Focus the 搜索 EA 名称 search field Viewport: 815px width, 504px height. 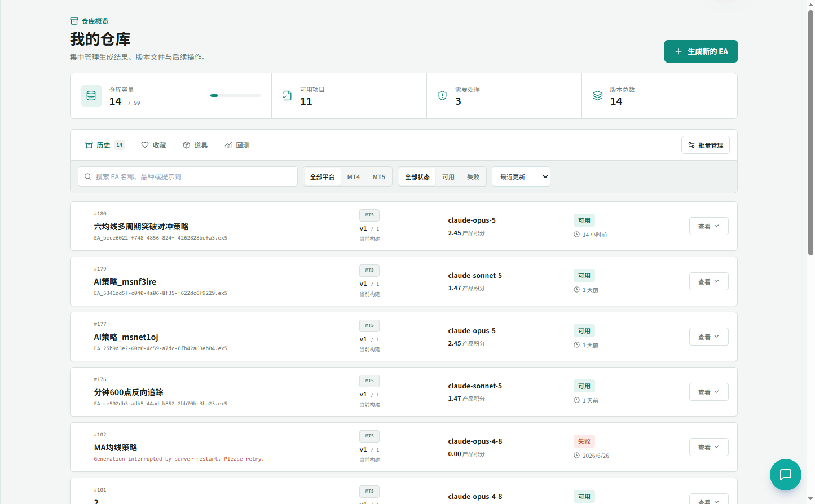[x=188, y=176]
